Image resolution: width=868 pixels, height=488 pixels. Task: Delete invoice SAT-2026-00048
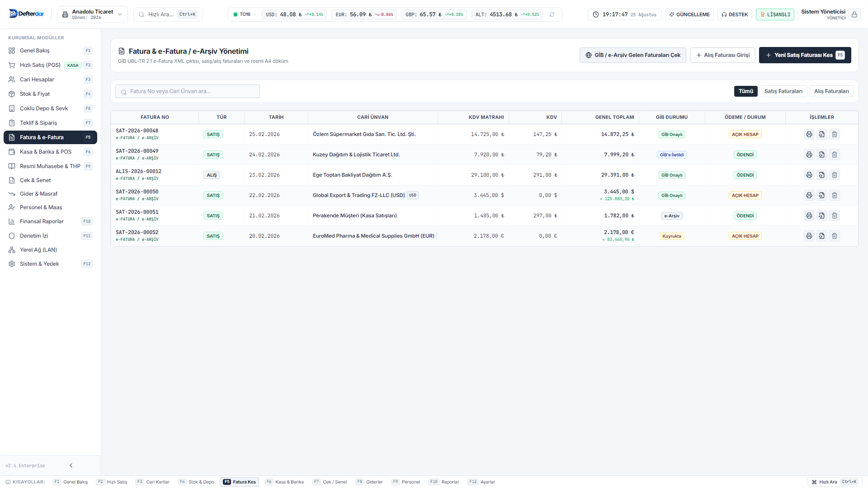tap(835, 134)
